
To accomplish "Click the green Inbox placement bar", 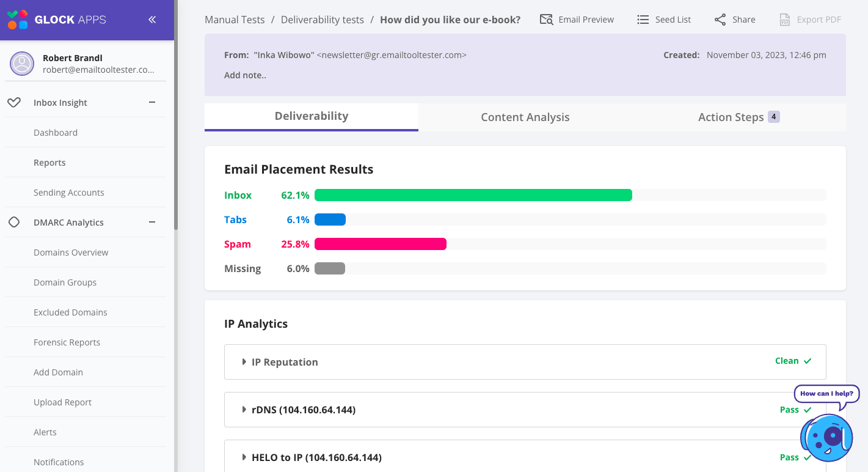I will pyautogui.click(x=473, y=195).
